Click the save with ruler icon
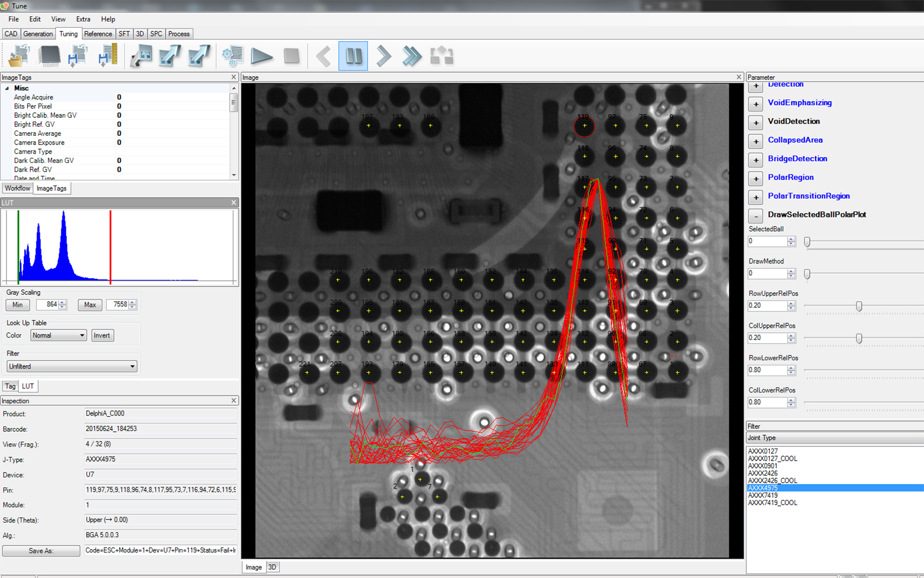The height and width of the screenshot is (578, 924). click(107, 56)
